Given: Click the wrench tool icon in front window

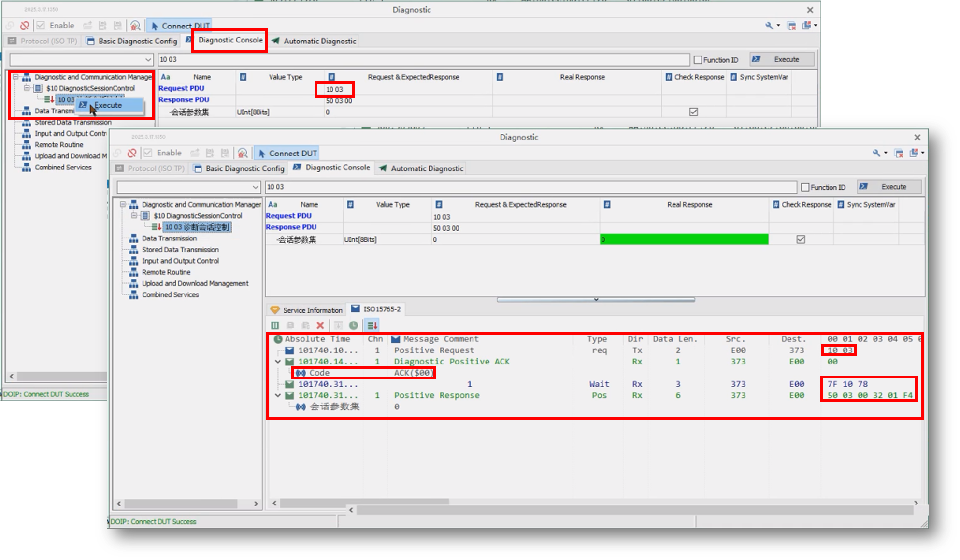Looking at the screenshot, I should click(876, 153).
